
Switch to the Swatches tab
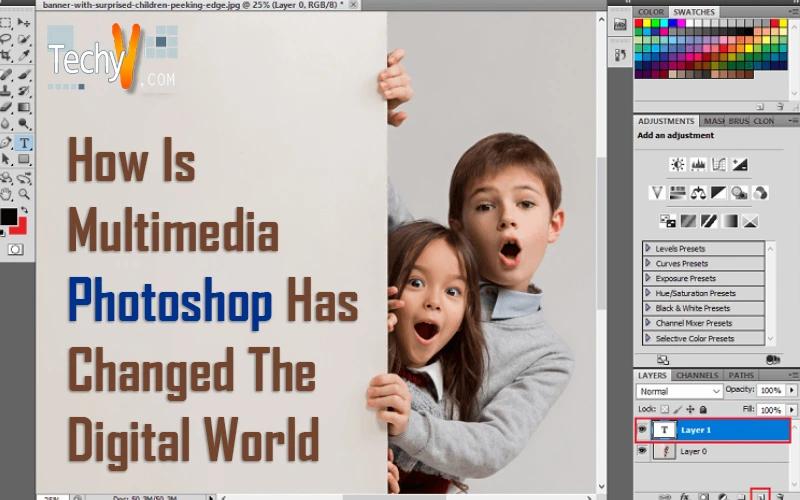click(x=693, y=12)
